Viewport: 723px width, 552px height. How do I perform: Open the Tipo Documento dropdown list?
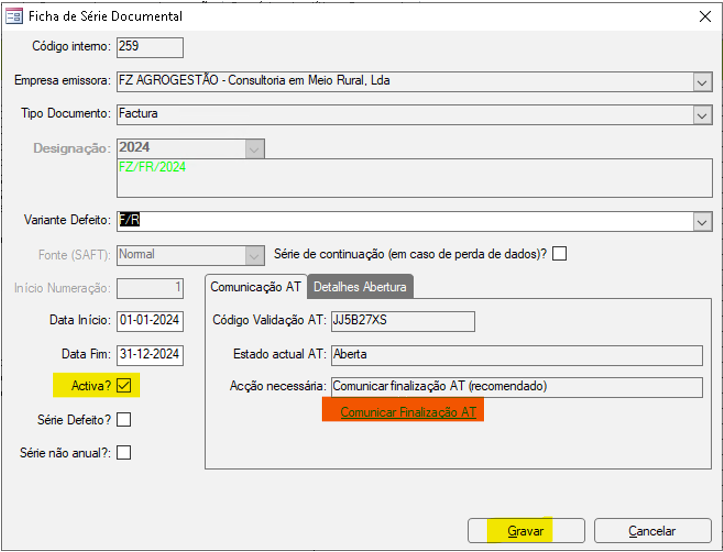[701, 114]
